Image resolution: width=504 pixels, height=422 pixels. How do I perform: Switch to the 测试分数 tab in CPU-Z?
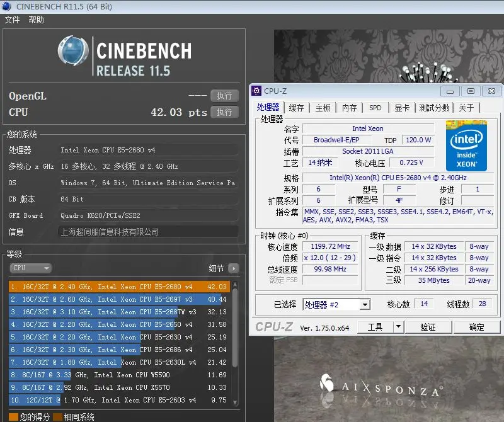coord(435,108)
